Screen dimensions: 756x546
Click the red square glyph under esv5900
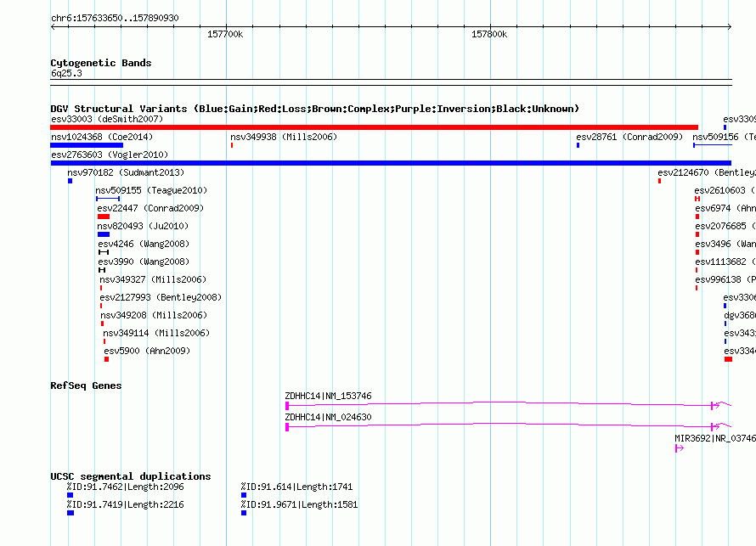click(106, 359)
